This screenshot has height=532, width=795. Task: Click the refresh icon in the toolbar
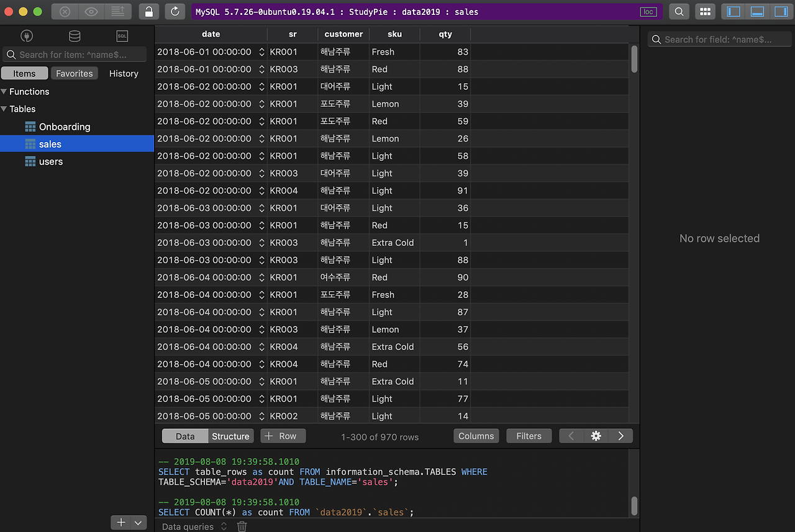(175, 12)
